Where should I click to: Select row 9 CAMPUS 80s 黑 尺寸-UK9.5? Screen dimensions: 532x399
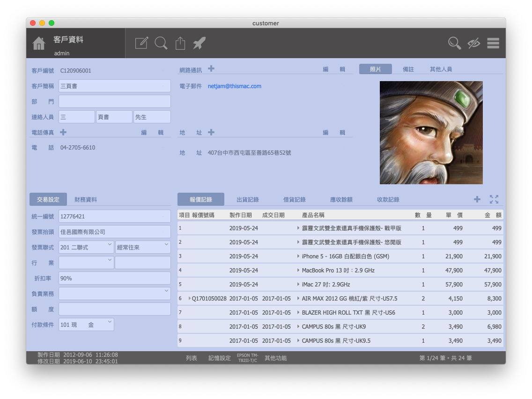pyautogui.click(x=340, y=340)
